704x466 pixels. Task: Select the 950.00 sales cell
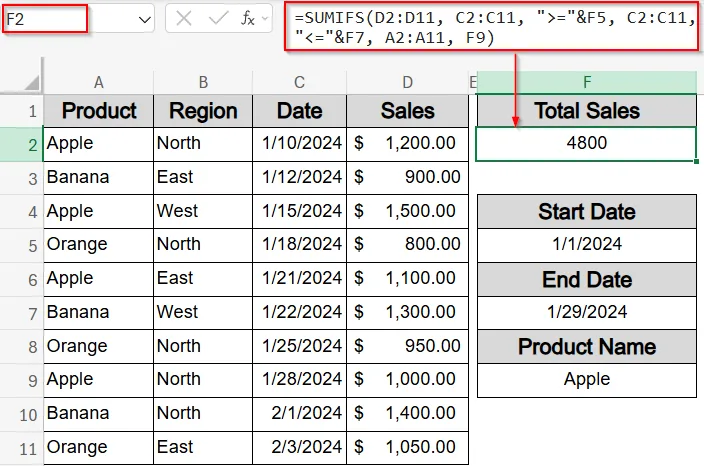click(407, 347)
